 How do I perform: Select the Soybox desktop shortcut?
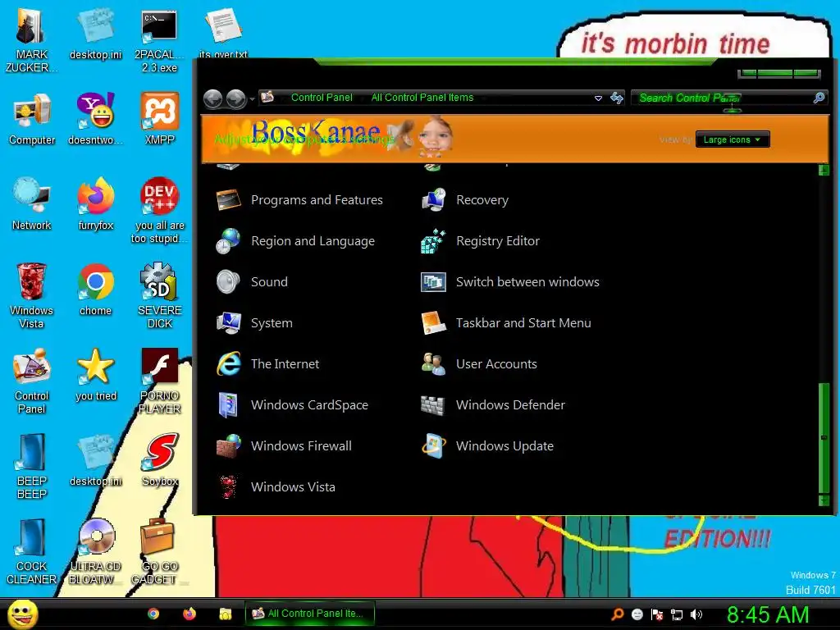click(160, 459)
